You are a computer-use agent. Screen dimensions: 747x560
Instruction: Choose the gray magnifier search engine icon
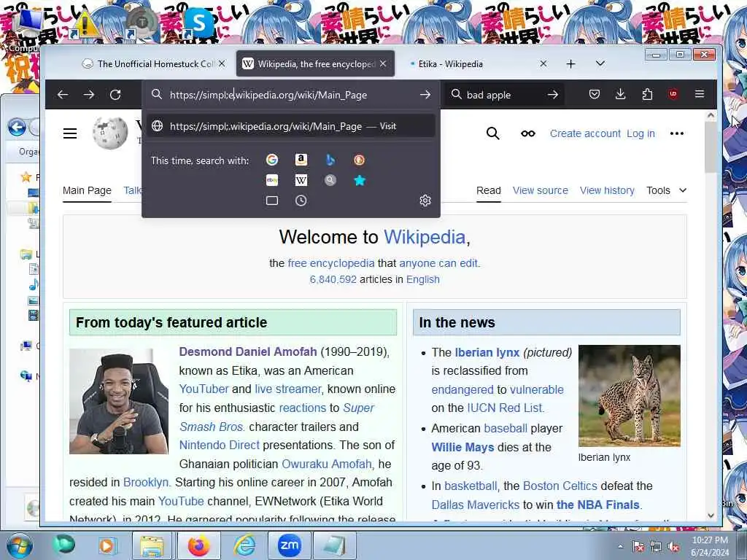pyautogui.click(x=330, y=180)
